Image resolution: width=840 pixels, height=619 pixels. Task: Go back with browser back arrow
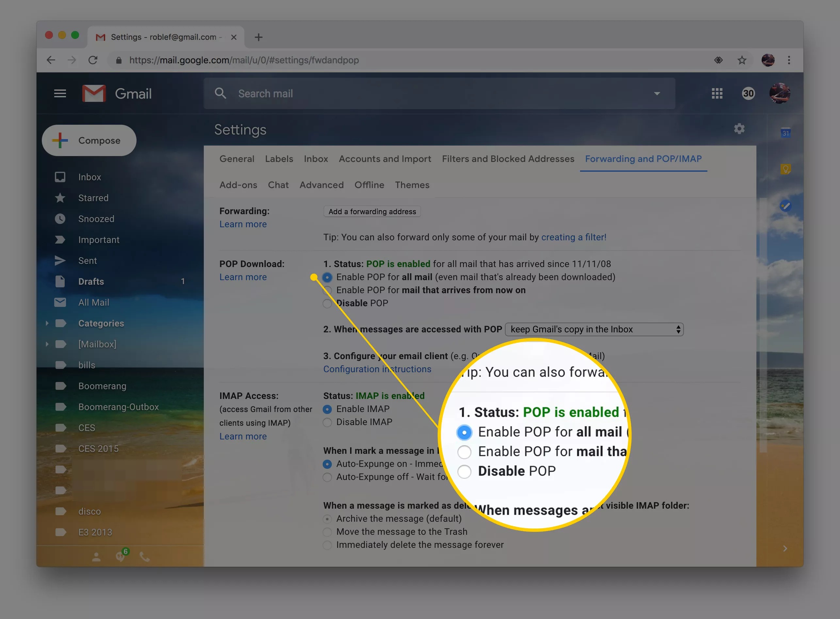51,60
